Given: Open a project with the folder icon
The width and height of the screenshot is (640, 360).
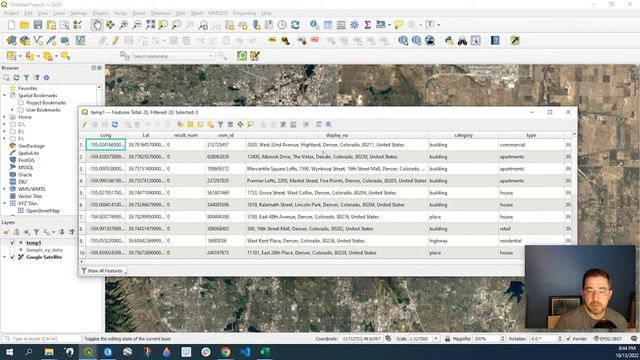Looking at the screenshot, I should pyautogui.click(x=24, y=25).
